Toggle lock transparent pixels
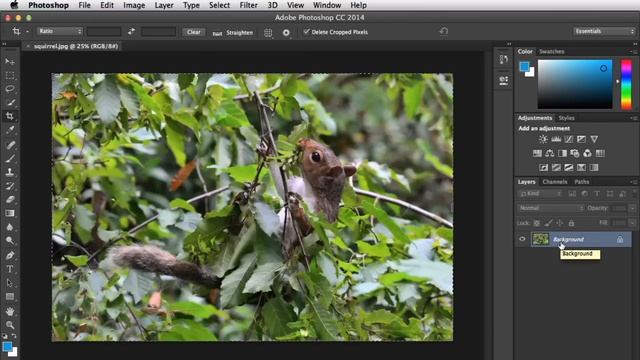Image resolution: width=640 pixels, height=360 pixels. (x=537, y=223)
